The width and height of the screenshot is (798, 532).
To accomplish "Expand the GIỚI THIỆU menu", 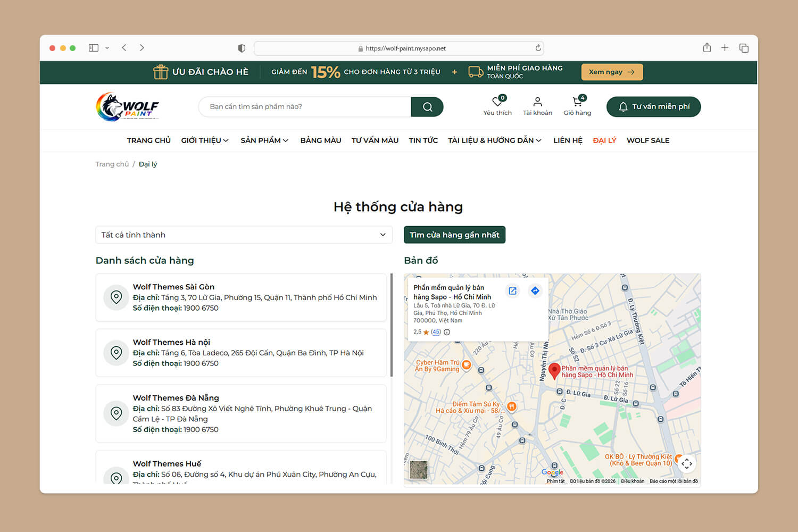I will (205, 140).
